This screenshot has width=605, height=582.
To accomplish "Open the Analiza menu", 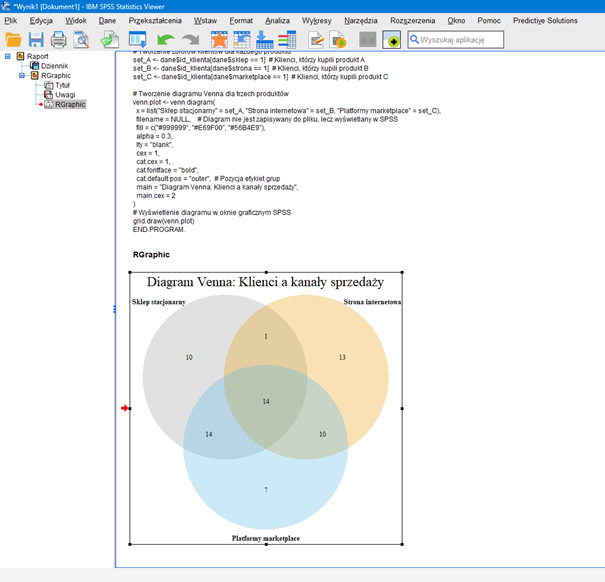I will (x=277, y=20).
